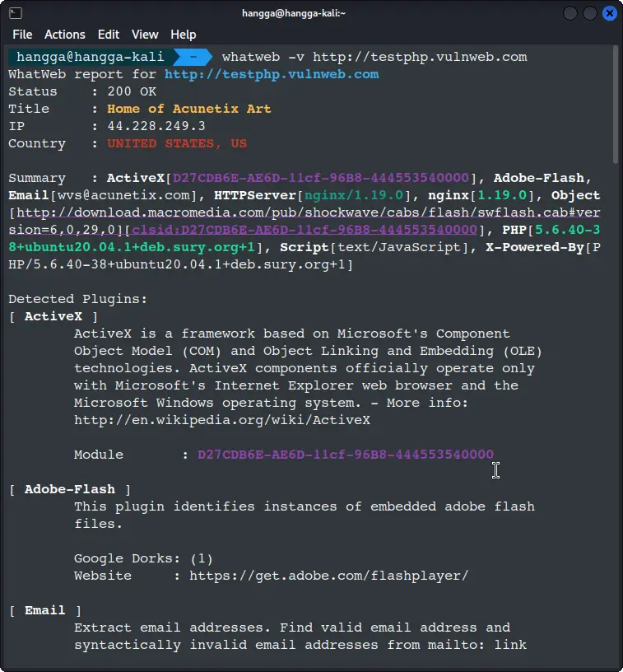Viewport: 623px width, 672px height.
Task: Click the purple Module ID value
Action: pos(345,454)
